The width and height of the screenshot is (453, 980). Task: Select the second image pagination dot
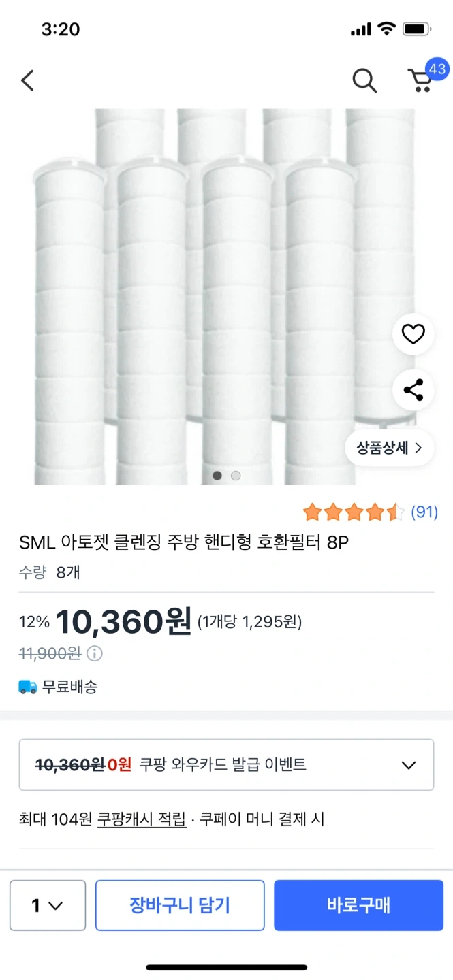(236, 476)
